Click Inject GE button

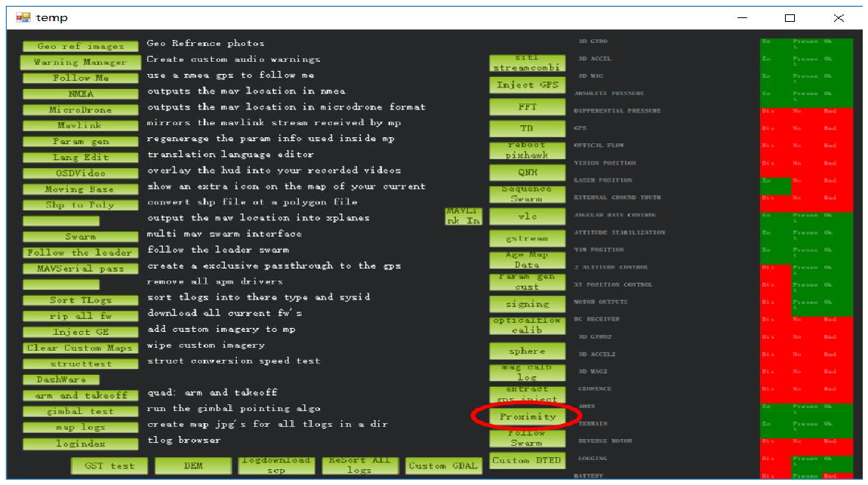tap(80, 332)
